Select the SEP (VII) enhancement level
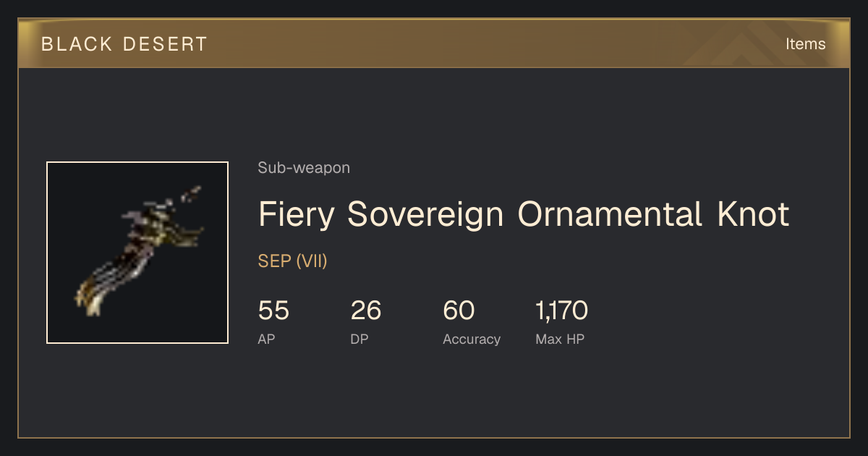868x456 pixels. (x=293, y=261)
